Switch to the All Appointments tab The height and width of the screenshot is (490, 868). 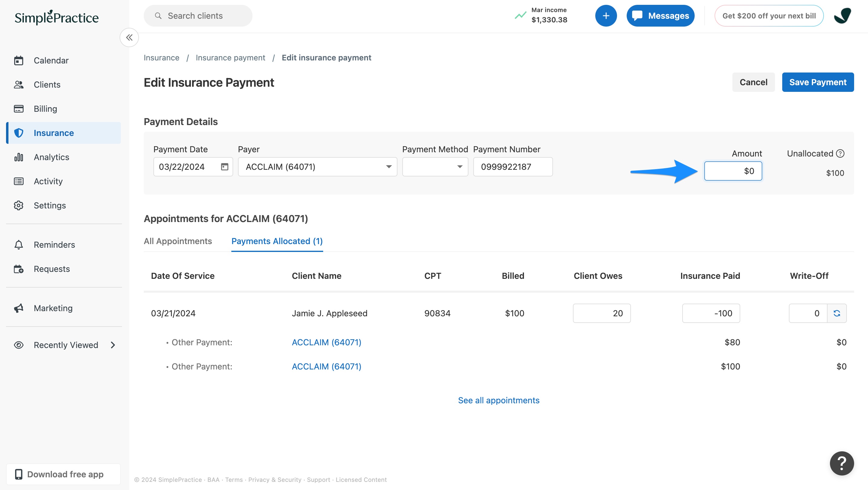[178, 241]
